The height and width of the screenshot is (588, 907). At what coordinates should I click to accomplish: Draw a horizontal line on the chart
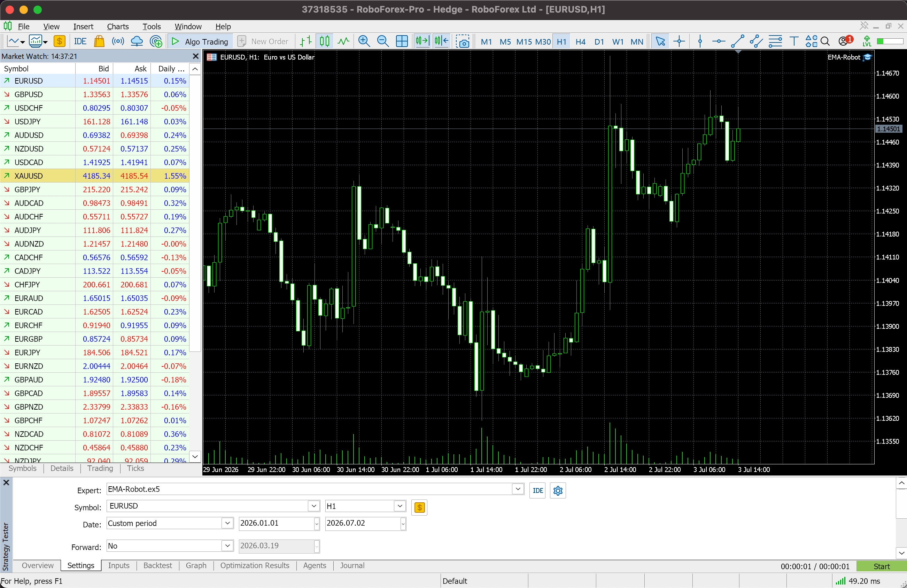719,41
